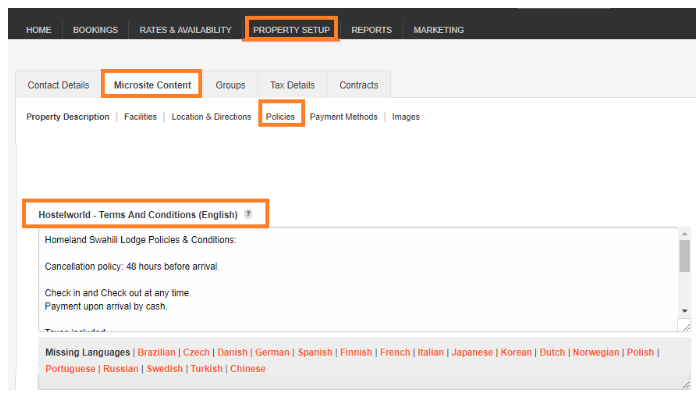Open the Tax Details tab
698x400 pixels.
(292, 85)
